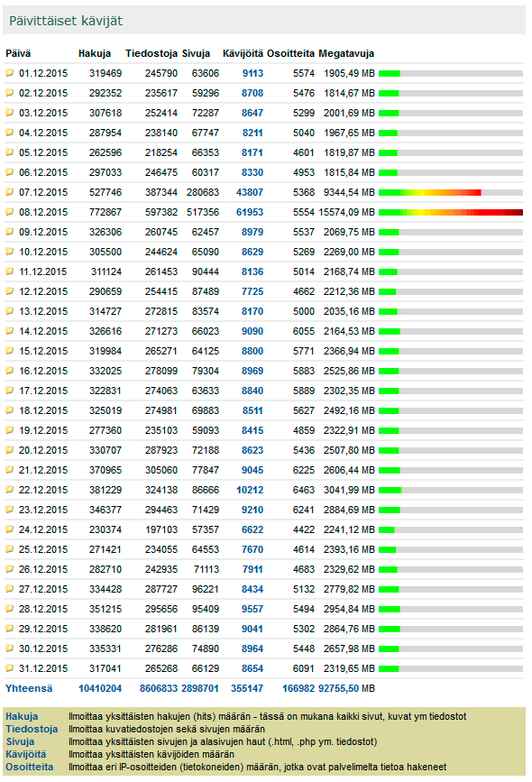
Task: Click the total hits value 10410204
Action: tap(100, 688)
